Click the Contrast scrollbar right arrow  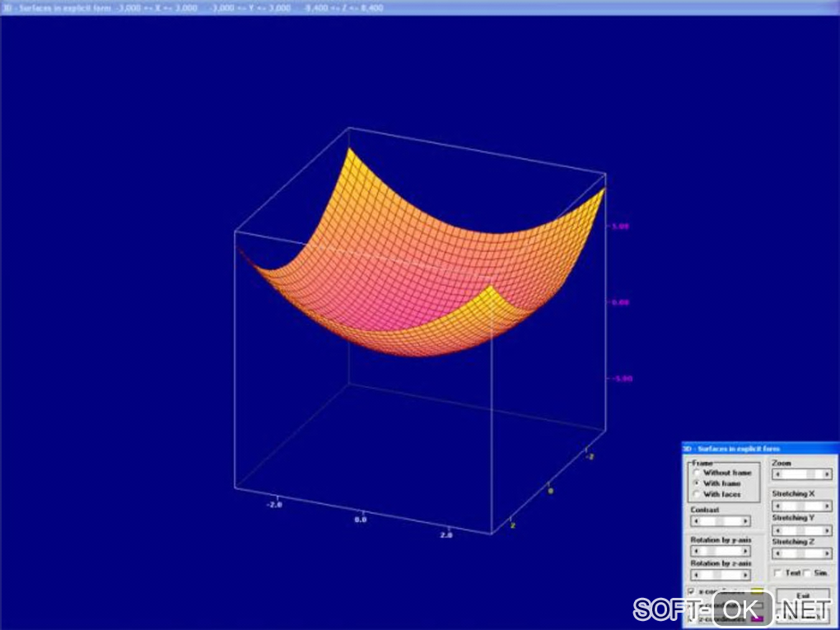pyautogui.click(x=745, y=521)
